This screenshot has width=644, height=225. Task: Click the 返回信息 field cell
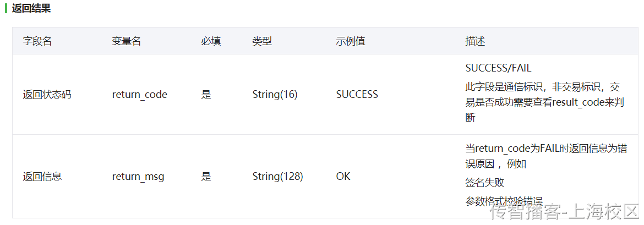tap(42, 177)
